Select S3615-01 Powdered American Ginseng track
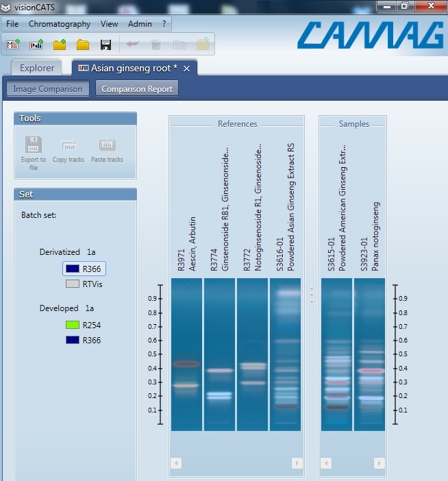 337,354
